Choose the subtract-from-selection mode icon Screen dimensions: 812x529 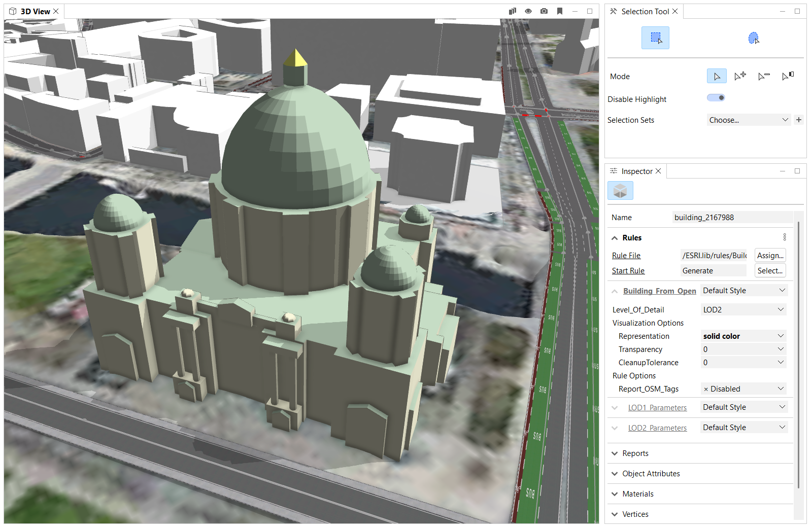(764, 76)
